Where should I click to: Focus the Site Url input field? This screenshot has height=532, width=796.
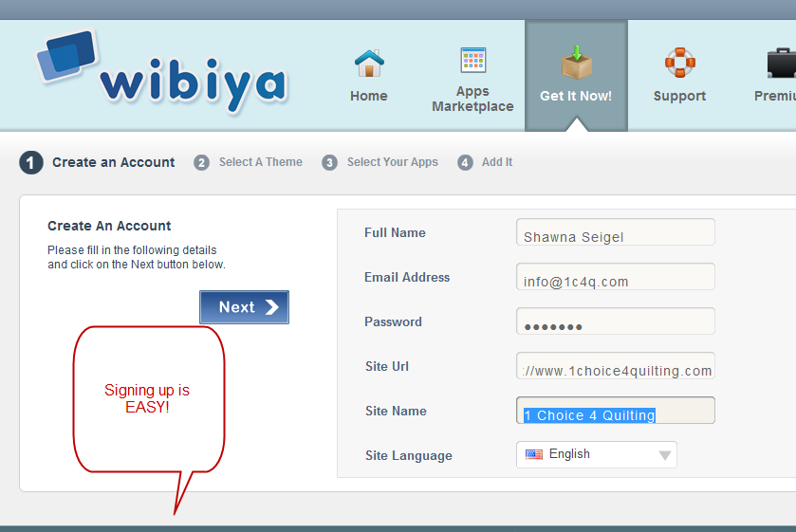(616, 366)
